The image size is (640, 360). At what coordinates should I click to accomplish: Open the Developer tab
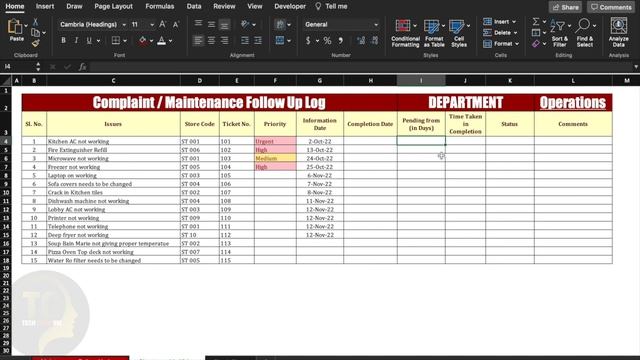click(x=290, y=6)
